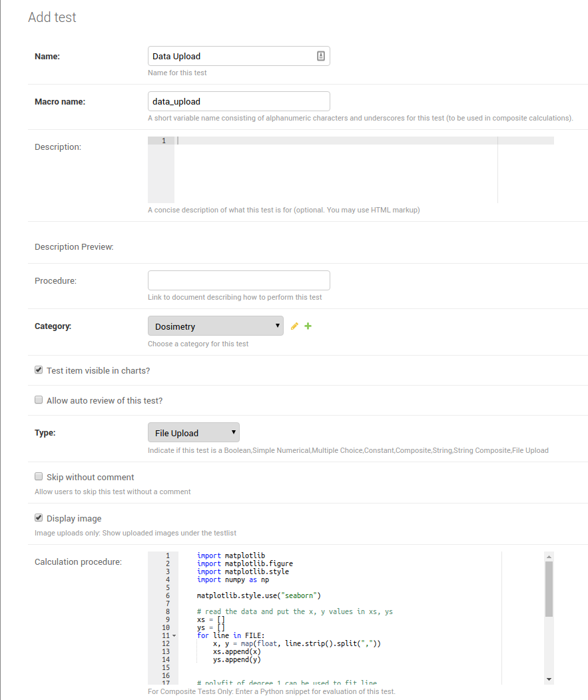Click the autofill icon in Name field
Image resolution: width=588 pixels, height=700 pixels.
(321, 56)
